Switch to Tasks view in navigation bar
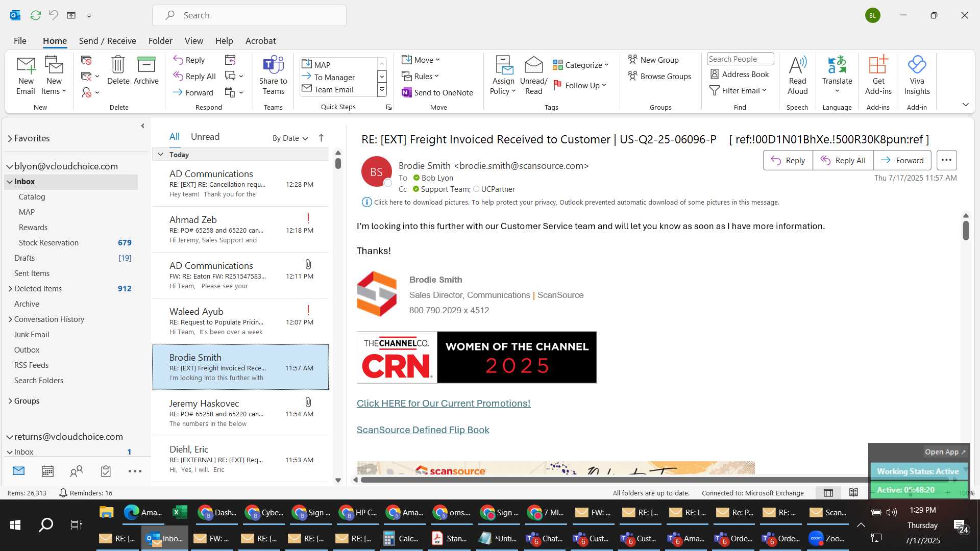The width and height of the screenshot is (980, 551). [106, 471]
